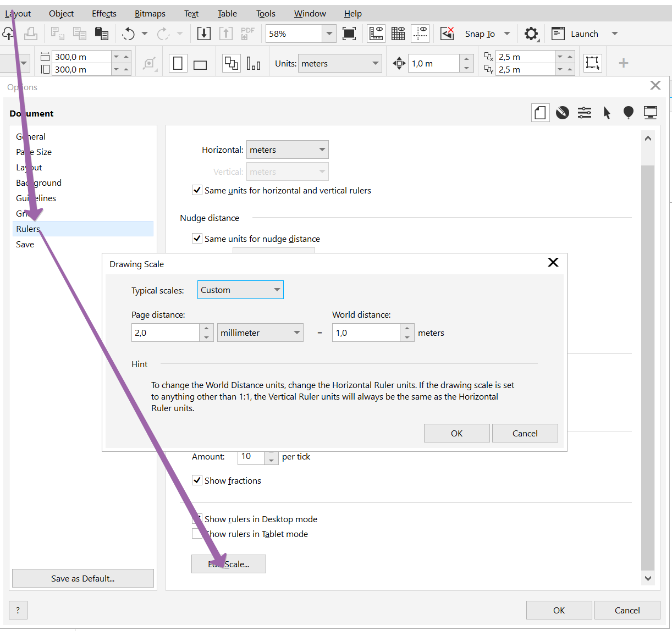This screenshot has width=672, height=631.
Task: Click the Page distance input field
Action: 166,333
